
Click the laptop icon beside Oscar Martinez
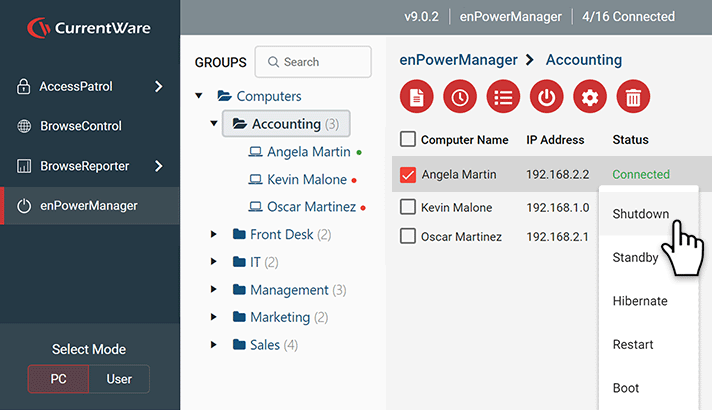[x=255, y=207]
